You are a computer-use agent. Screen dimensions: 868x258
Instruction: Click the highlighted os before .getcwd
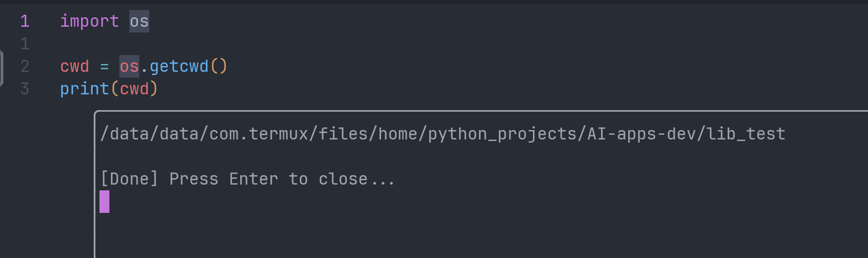129,67
